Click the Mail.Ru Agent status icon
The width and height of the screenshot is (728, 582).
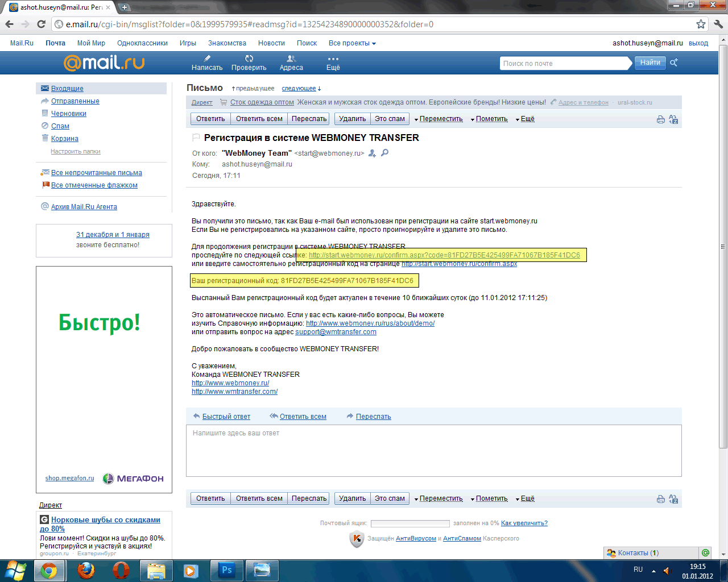[x=705, y=552]
